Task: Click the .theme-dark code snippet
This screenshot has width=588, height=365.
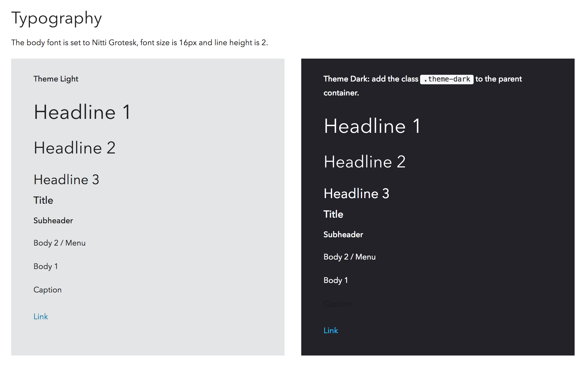Action: pos(447,79)
